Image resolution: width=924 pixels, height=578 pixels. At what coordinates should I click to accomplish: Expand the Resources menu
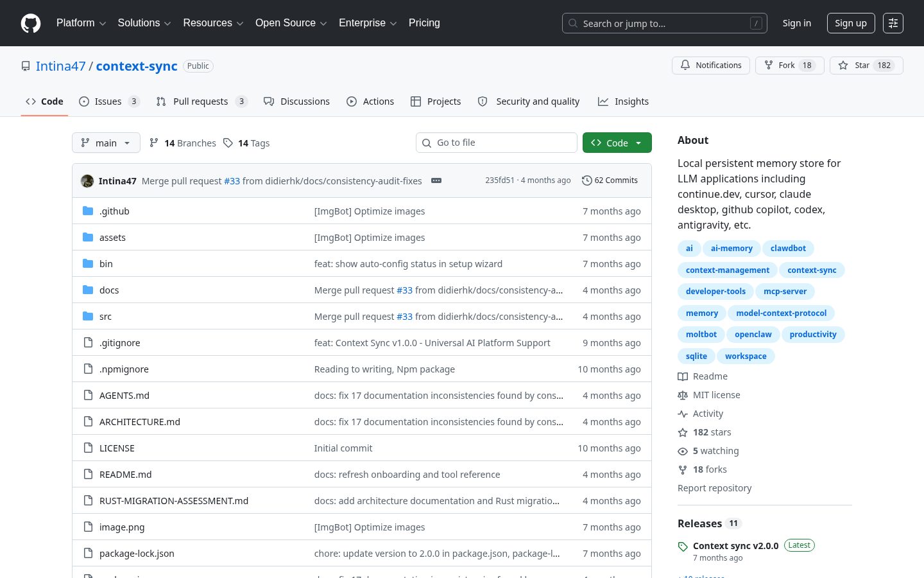(x=213, y=23)
